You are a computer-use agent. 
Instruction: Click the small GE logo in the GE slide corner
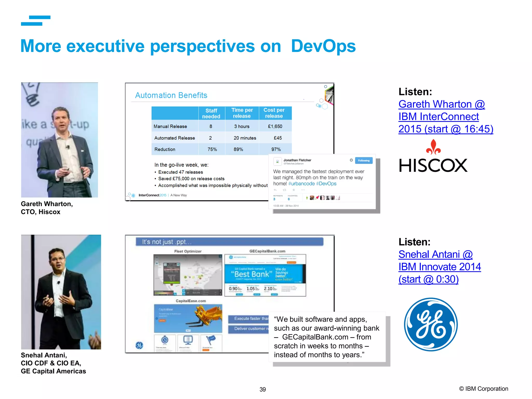139,345
